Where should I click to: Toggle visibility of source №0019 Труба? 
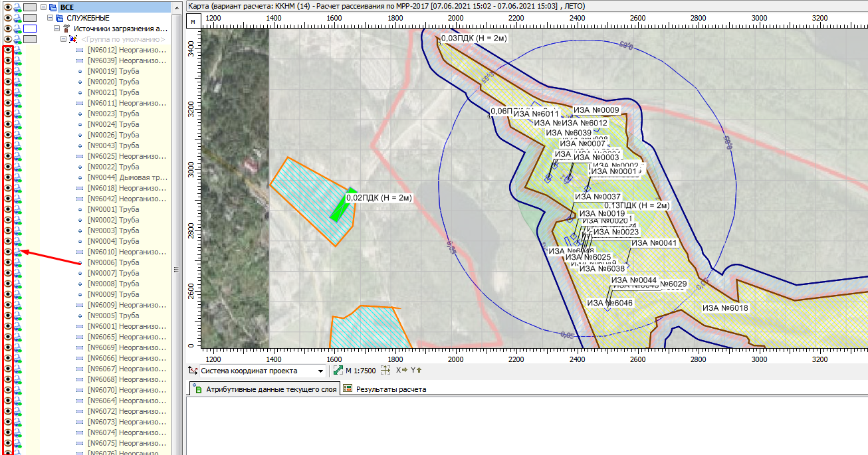(x=7, y=71)
